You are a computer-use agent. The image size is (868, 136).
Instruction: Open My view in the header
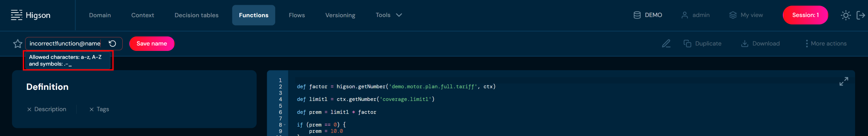[746, 15]
